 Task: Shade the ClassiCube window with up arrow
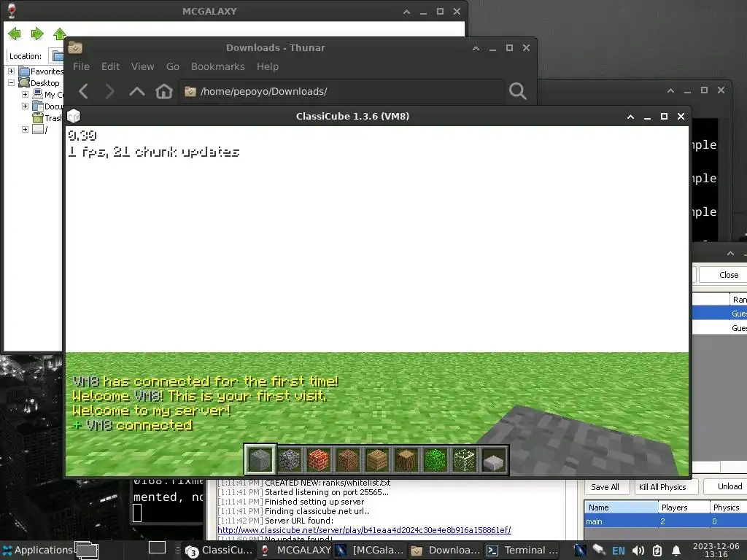pos(630,116)
